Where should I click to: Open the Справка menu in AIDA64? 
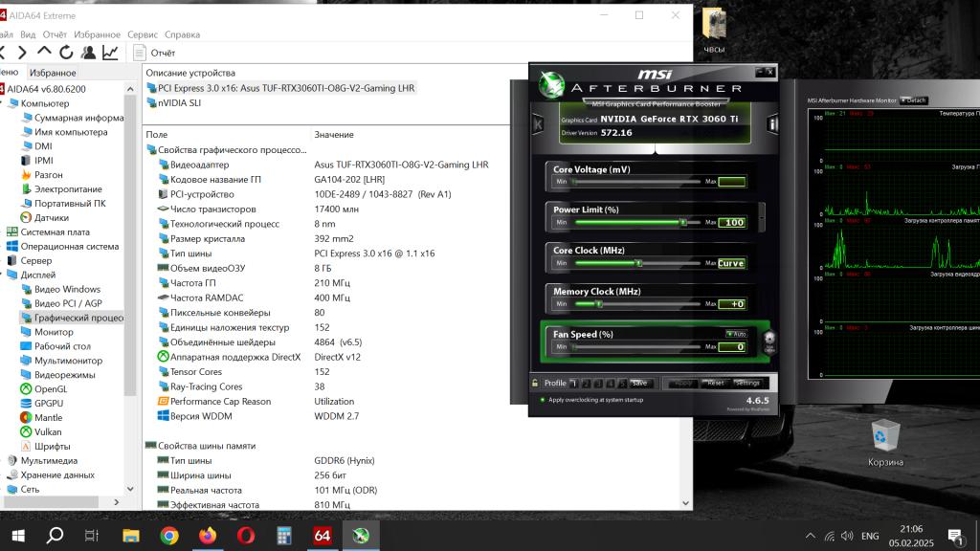pyautogui.click(x=182, y=34)
